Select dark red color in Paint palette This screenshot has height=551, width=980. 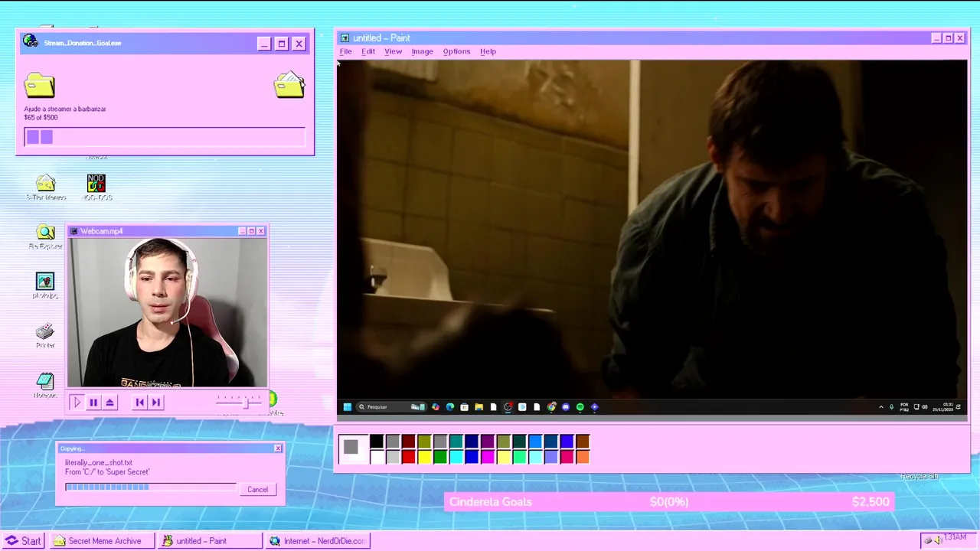click(408, 442)
